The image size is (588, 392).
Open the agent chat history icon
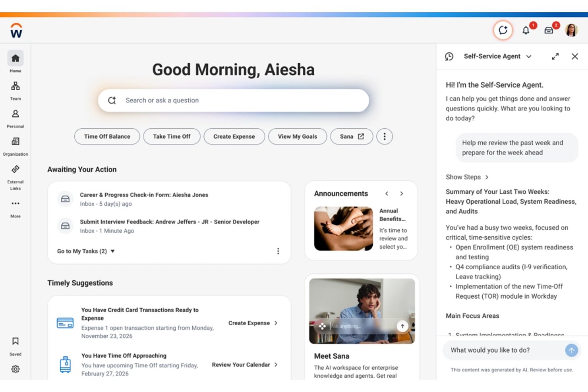click(x=449, y=56)
